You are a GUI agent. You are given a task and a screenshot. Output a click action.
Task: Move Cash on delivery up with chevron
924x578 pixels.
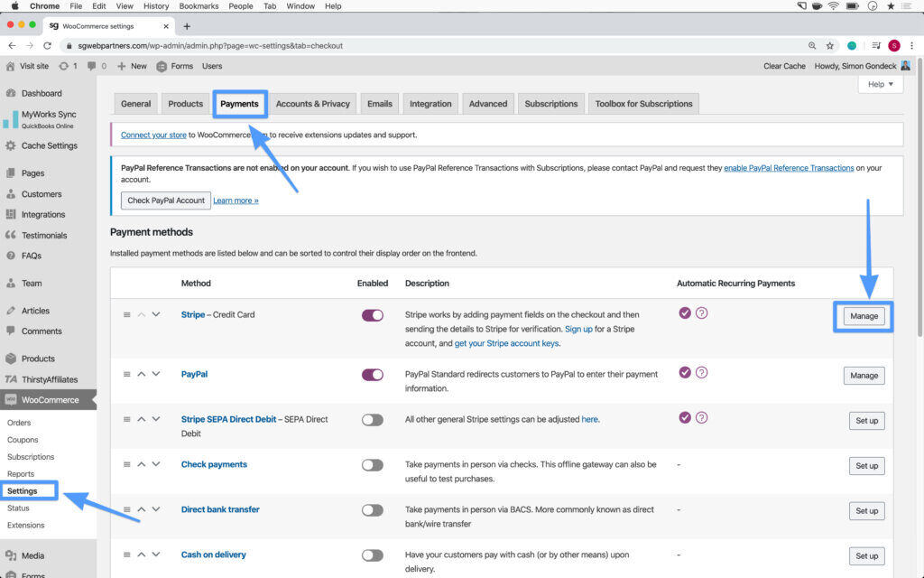142,555
